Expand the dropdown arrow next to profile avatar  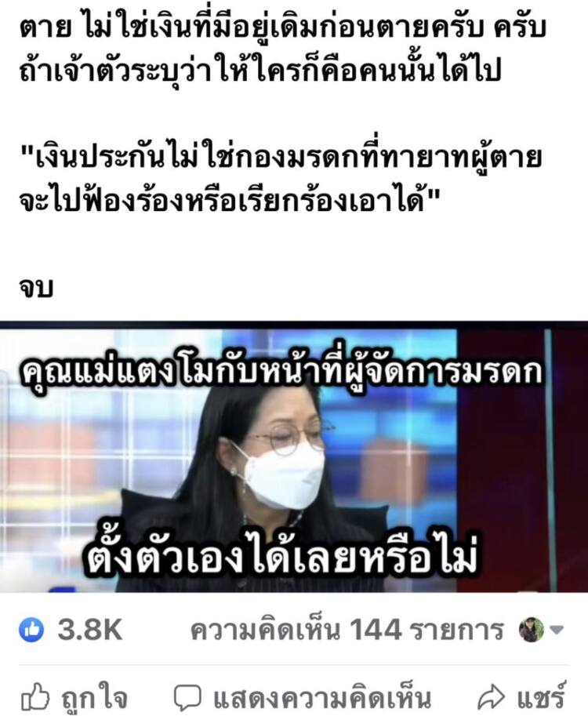[x=556, y=631]
